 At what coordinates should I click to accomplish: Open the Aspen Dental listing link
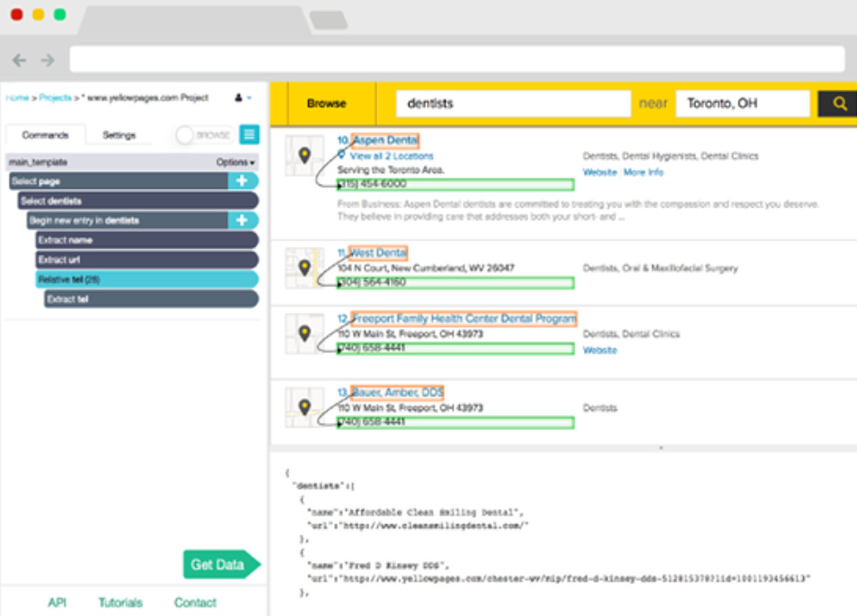[385, 140]
